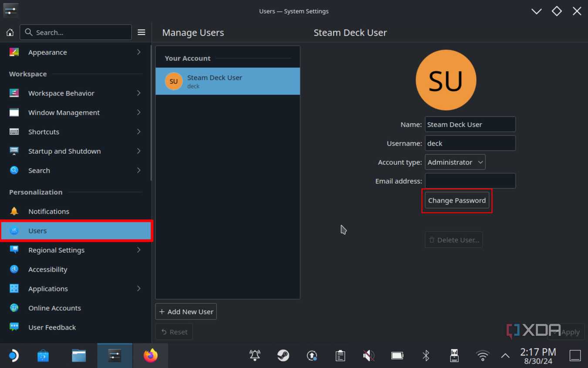Edit the Name field
Screen dimensions: 588x368
[470, 124]
